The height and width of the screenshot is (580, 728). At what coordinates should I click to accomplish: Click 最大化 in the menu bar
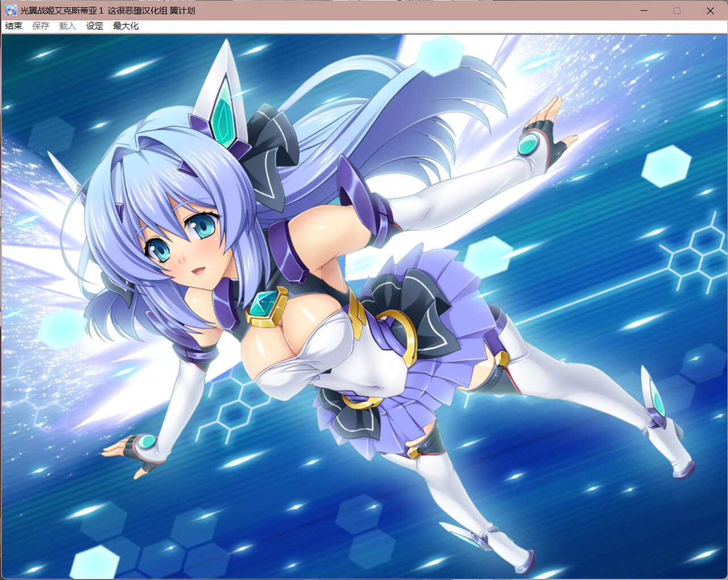(125, 26)
